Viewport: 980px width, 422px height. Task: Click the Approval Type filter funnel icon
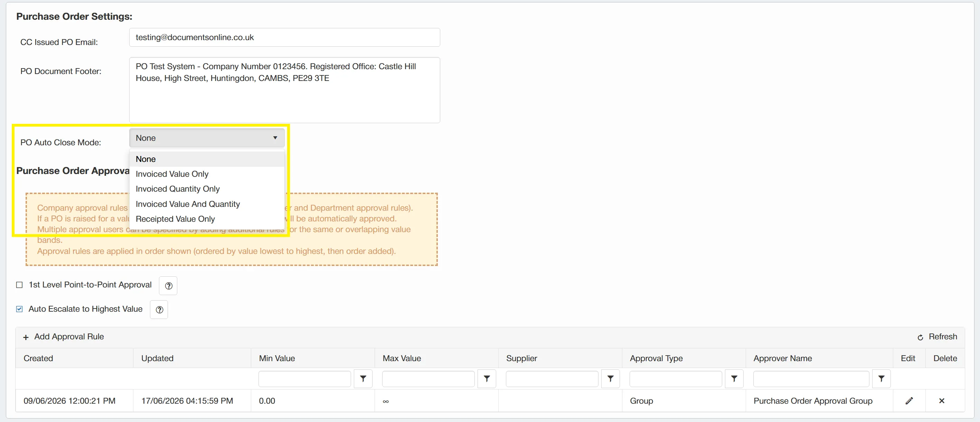click(734, 378)
